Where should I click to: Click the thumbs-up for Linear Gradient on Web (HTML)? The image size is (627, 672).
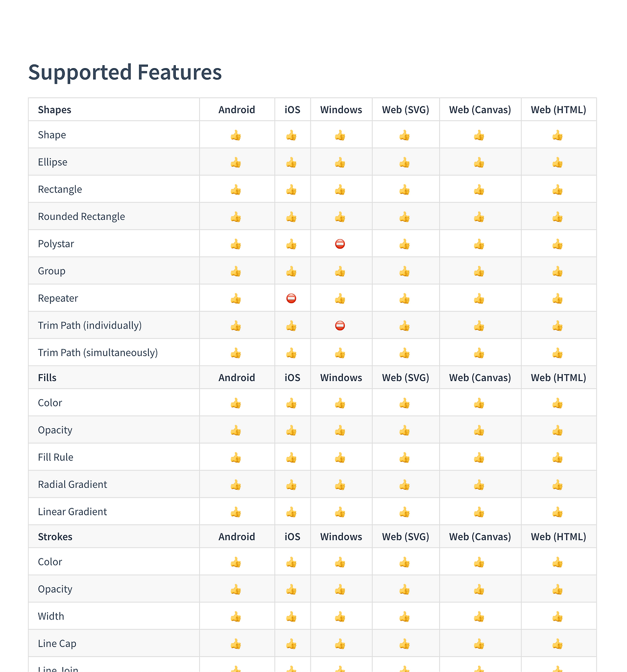558,512
